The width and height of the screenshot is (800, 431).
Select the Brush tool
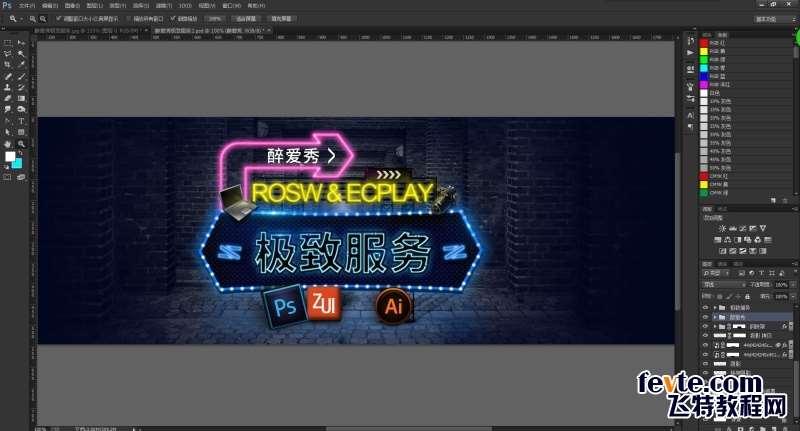click(x=21, y=77)
